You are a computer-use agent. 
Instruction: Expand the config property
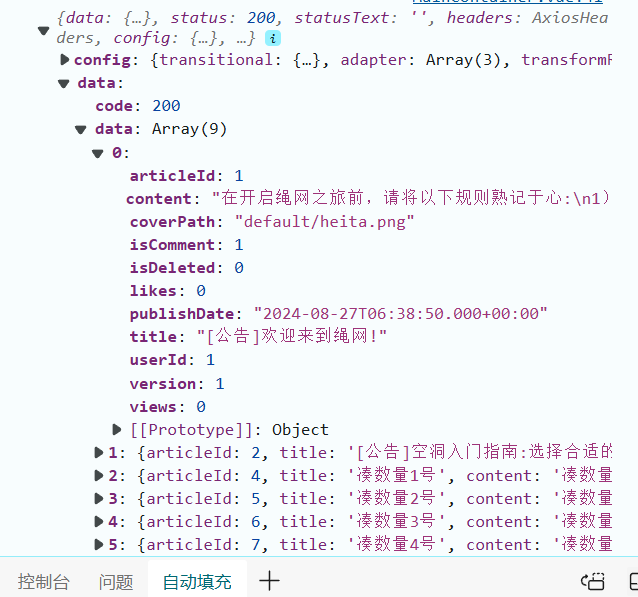click(64, 60)
